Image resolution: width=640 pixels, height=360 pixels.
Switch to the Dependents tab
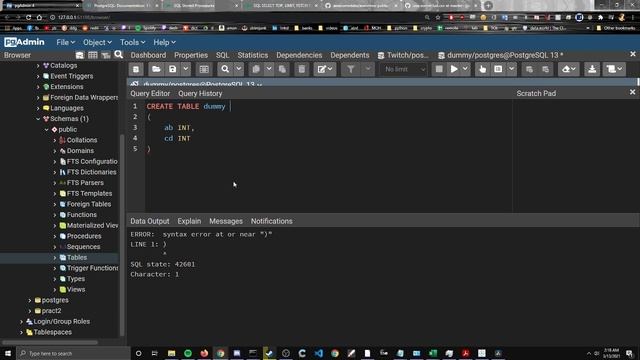pyautogui.click(x=350, y=55)
